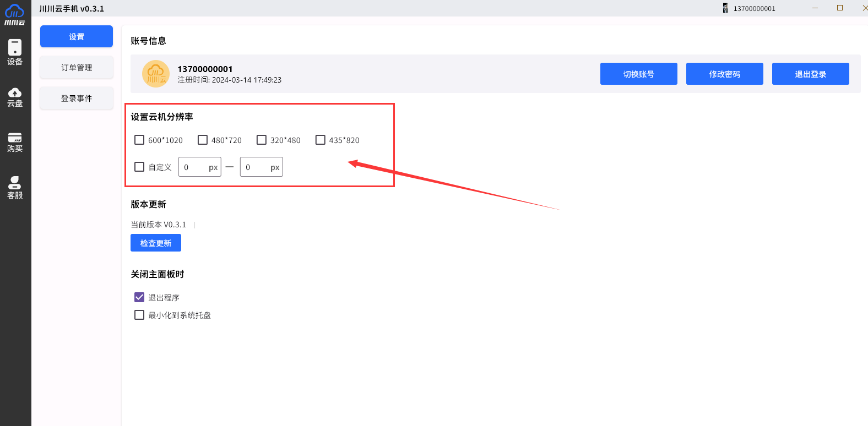This screenshot has height=426, width=868.
Task: Enable the 435*820 resolution checkbox
Action: pos(321,140)
